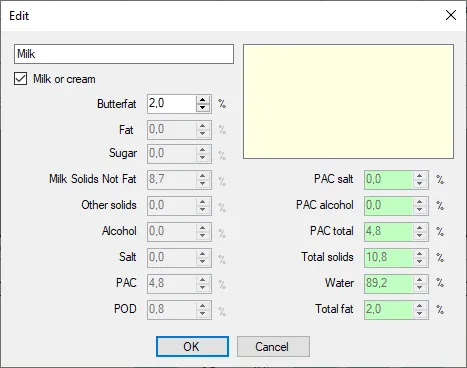Click the POD spinner down arrow
This screenshot has width=467, height=368.
203,313
